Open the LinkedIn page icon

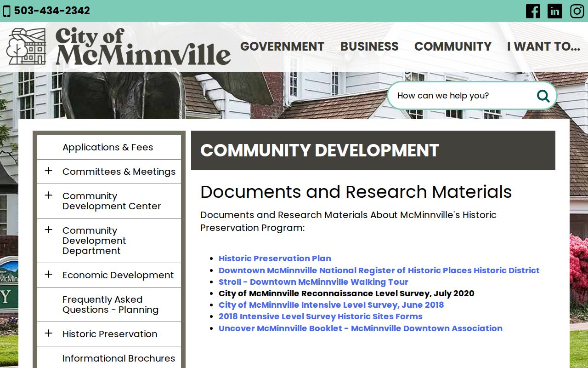tap(555, 11)
